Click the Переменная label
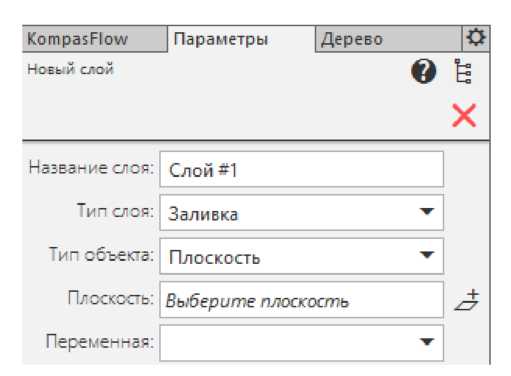This screenshot has height=376, width=511. pyautogui.click(x=99, y=342)
